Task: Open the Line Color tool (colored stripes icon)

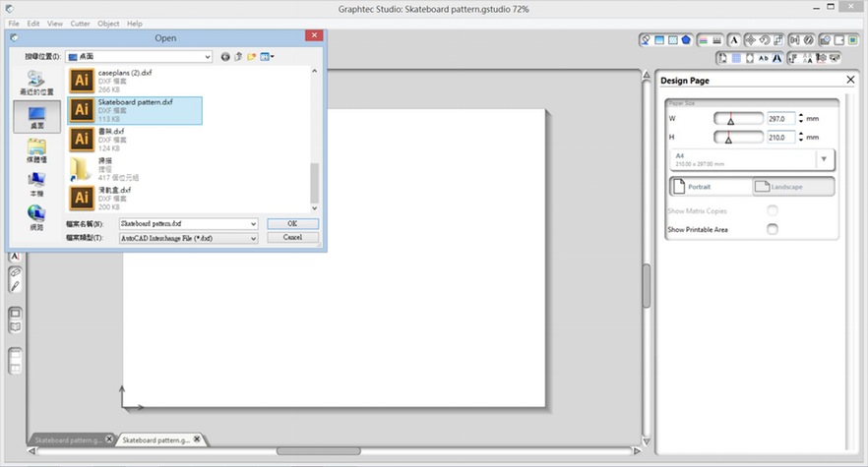Action: pos(703,40)
